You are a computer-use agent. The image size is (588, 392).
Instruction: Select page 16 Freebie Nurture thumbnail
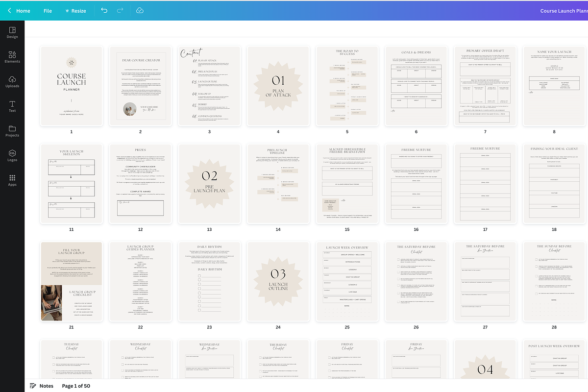[x=416, y=184]
